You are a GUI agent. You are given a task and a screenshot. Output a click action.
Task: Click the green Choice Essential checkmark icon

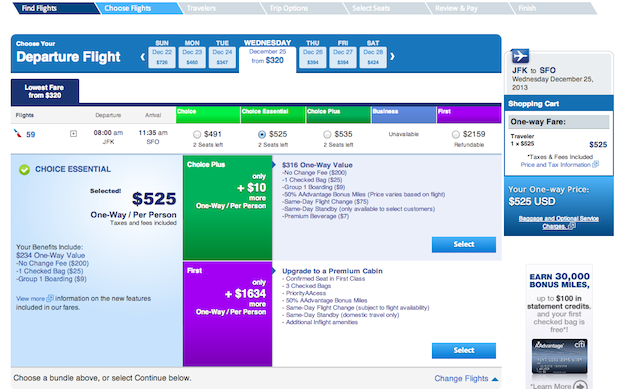24,170
